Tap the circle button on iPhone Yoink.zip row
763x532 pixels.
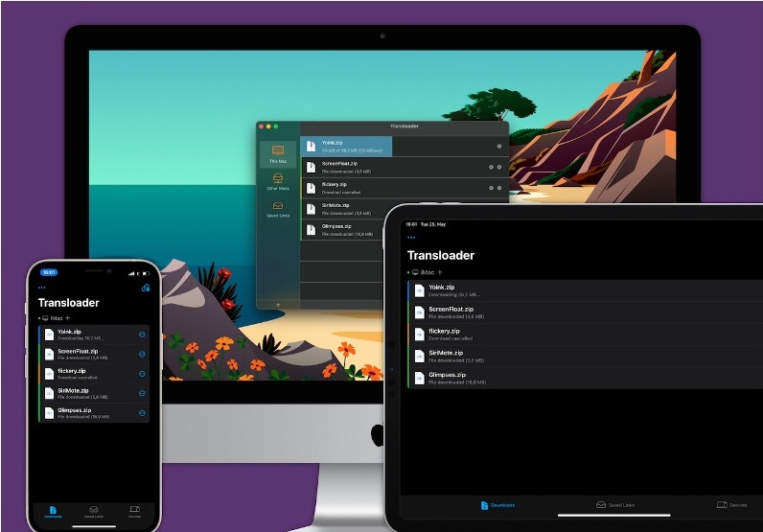click(142, 335)
